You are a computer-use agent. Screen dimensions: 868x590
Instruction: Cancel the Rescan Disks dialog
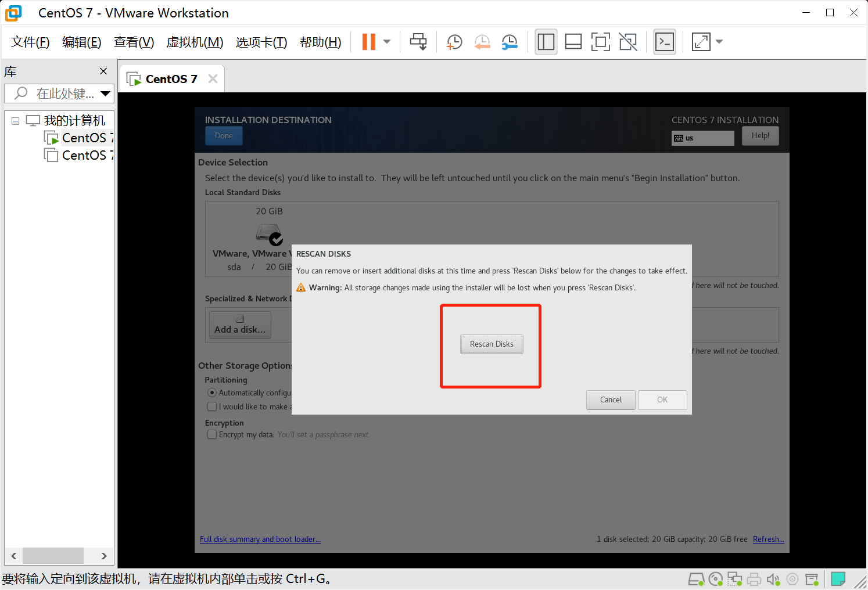[611, 400]
